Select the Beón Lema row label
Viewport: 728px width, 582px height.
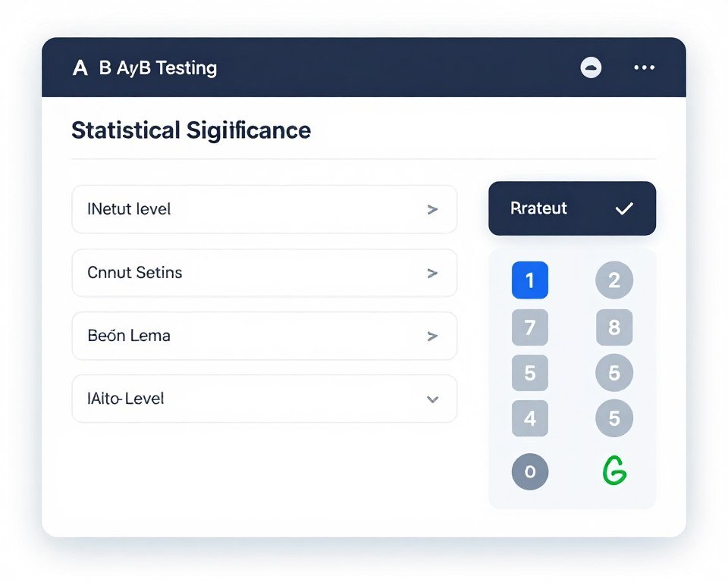tap(129, 336)
